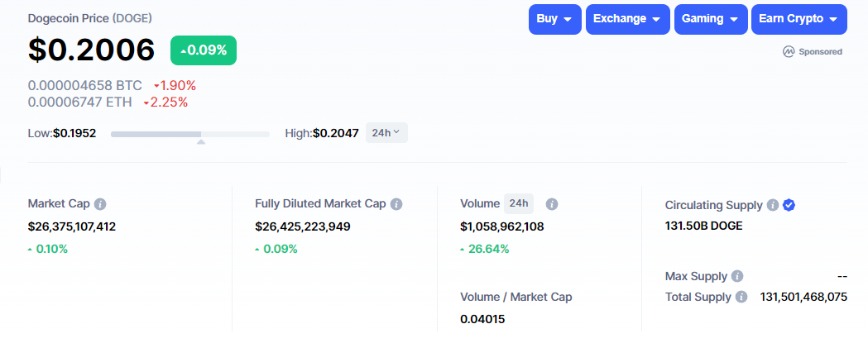Click the Max Supply label
Image resolution: width=868 pixels, height=343 pixels.
point(697,276)
